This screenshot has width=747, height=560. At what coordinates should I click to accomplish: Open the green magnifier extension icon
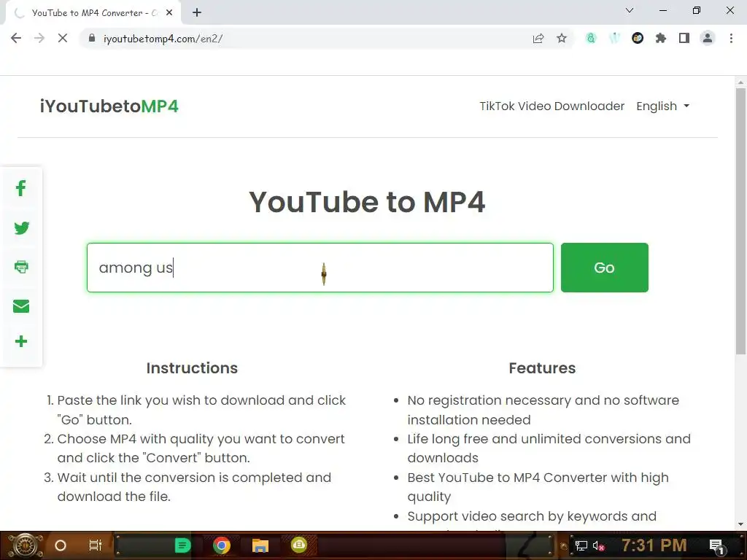(591, 38)
